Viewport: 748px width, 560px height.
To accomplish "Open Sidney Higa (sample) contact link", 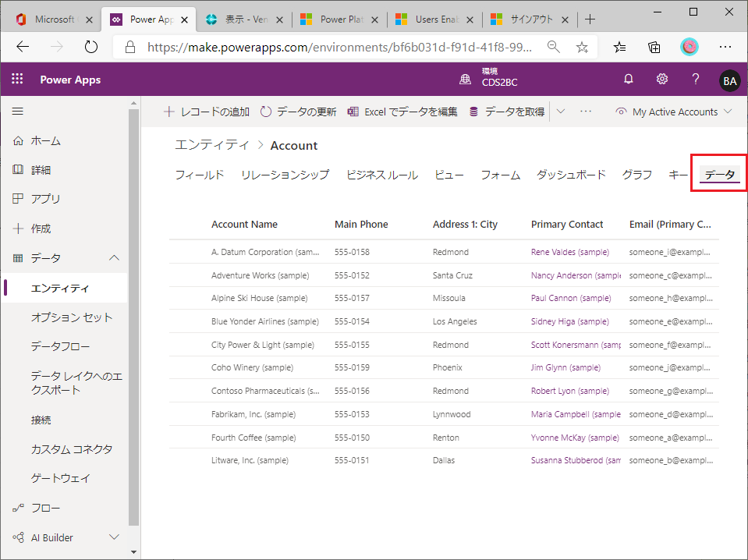I will 570,321.
